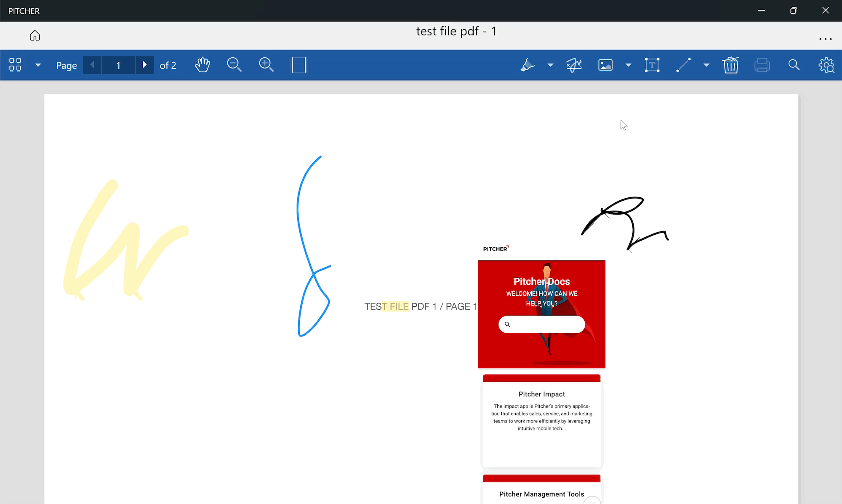Viewport: 842px width, 504px height.
Task: Click the page number field
Action: point(118,65)
